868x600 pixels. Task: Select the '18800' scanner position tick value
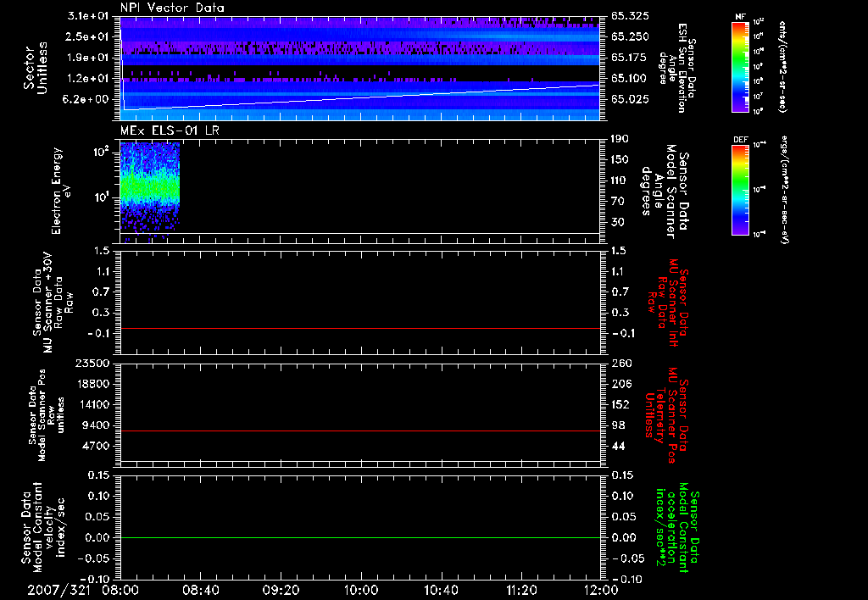click(92, 384)
